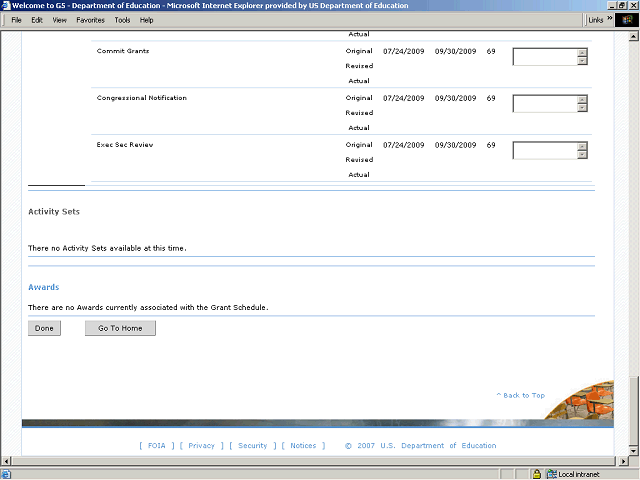This screenshot has height=480, width=640.
Task: Click the Commit Grants notes text box
Action: pyautogui.click(x=545, y=57)
